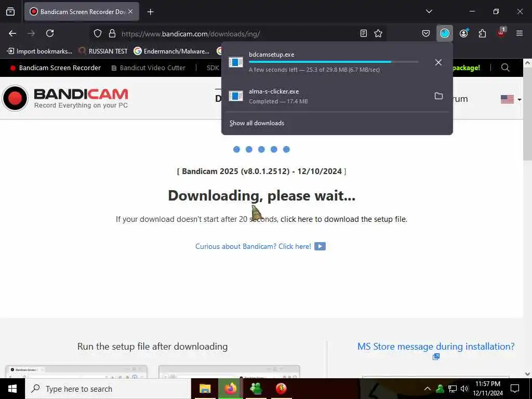Viewport: 532px width, 399px height.
Task: Open MS Store message during installation link
Action: [x=436, y=347]
